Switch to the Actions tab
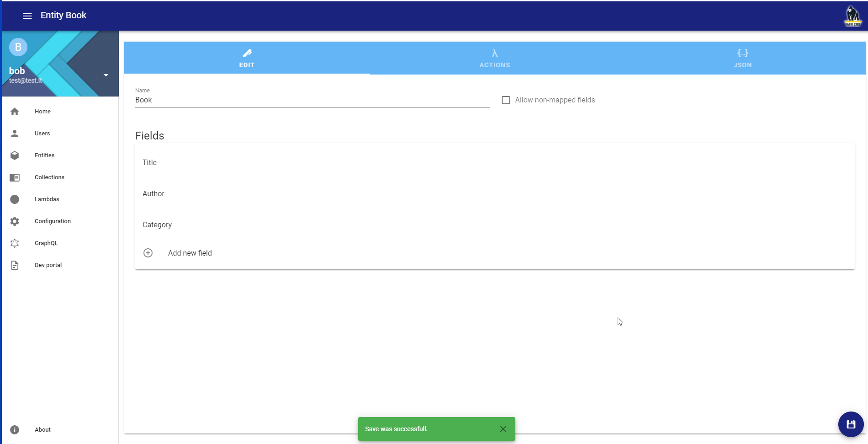The width and height of the screenshot is (868, 444). click(x=495, y=58)
